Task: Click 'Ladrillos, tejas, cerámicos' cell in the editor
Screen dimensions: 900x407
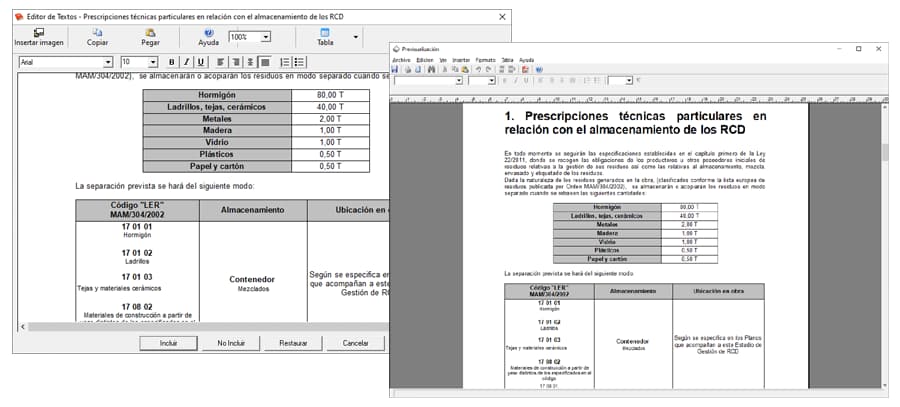Action: pyautogui.click(x=217, y=107)
